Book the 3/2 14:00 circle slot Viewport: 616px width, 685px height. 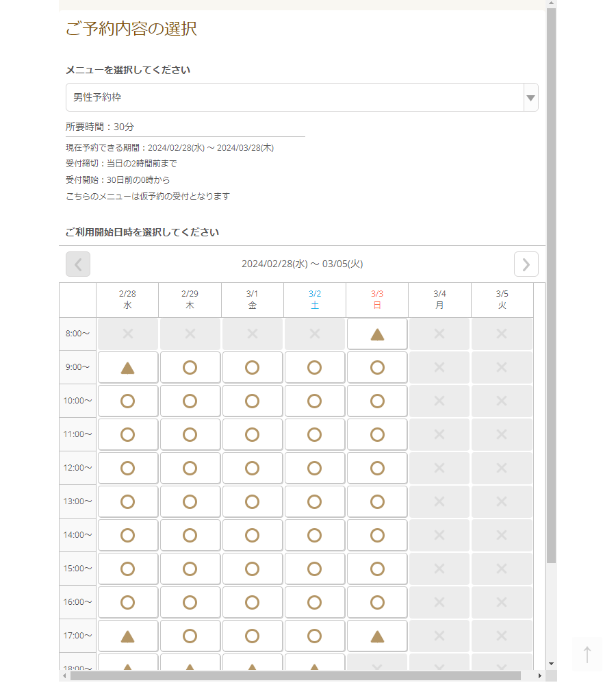pos(314,536)
